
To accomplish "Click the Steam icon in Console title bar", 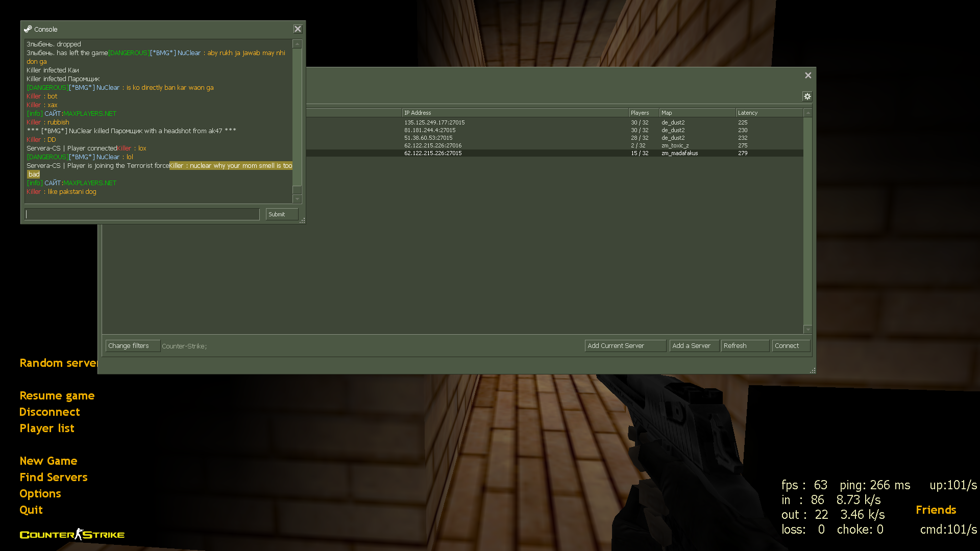I will tap(28, 29).
